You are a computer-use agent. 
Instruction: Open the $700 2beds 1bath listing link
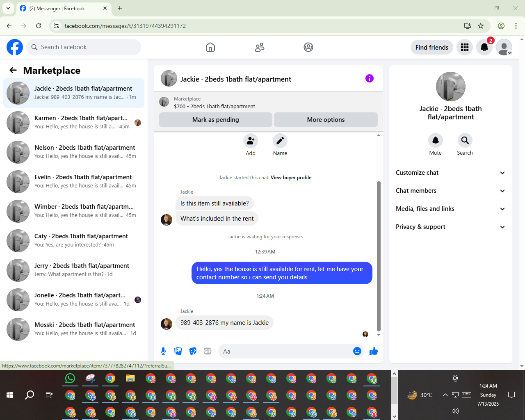(215, 106)
